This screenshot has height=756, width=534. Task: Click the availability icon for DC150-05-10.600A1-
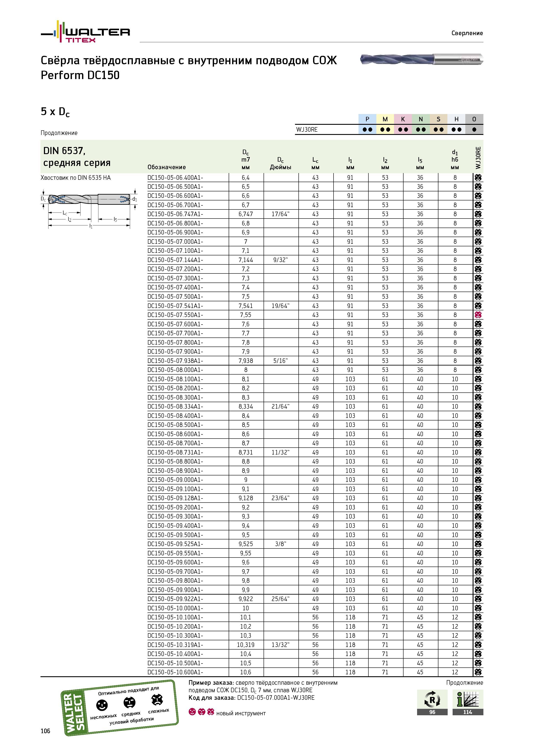[478, 672]
